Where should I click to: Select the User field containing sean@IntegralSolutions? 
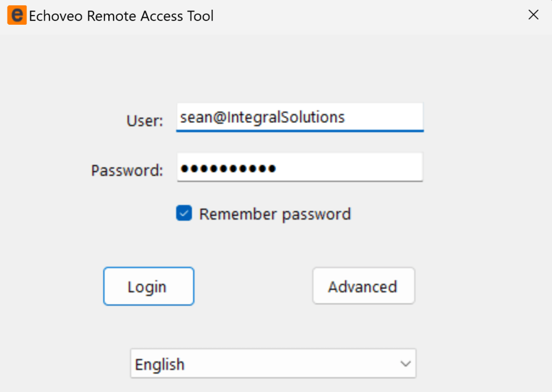tap(299, 117)
